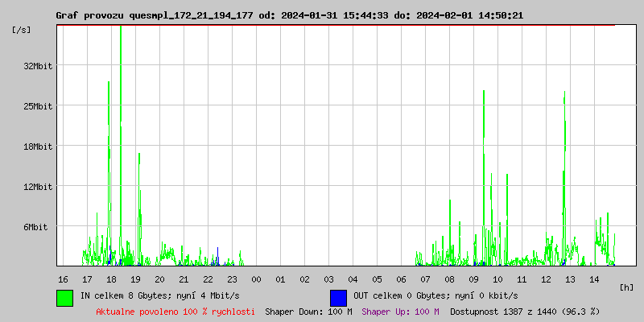Viewport: 644px width, 322px height.
Task: Click the '[/s]' unit label above the Y axis
Action: click(22, 29)
